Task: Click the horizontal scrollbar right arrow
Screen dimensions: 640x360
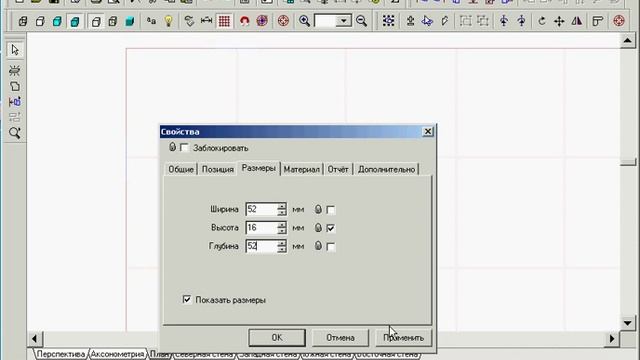Action: [612, 338]
